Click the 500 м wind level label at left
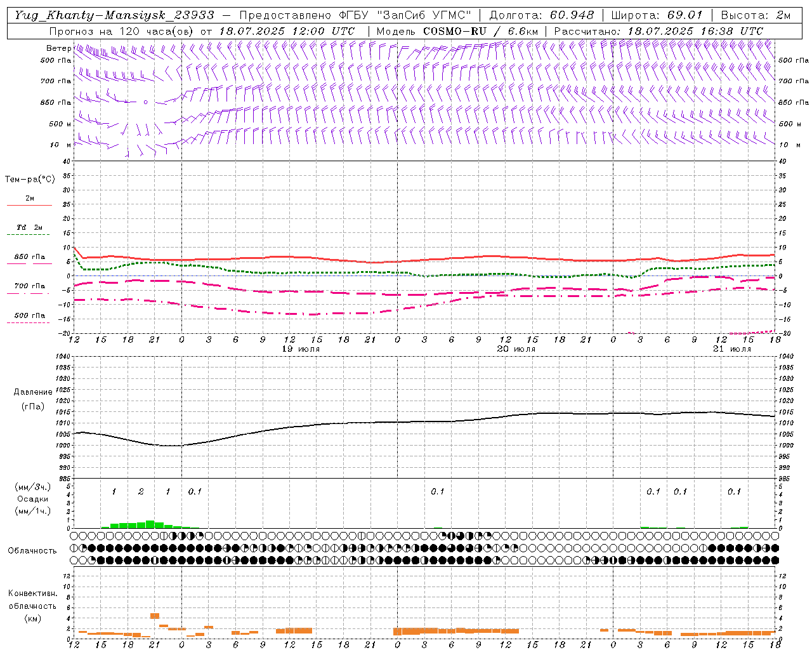Screen dimensions: 812x650 tap(60, 124)
